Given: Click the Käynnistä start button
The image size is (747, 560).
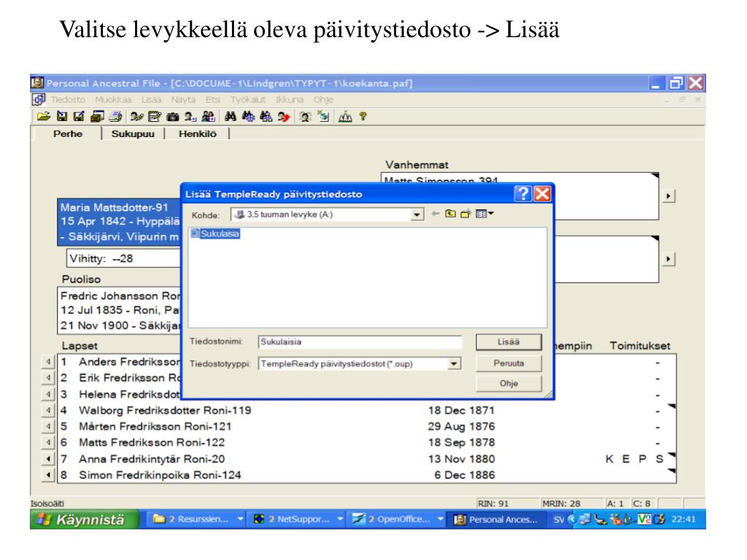Looking at the screenshot, I should [x=85, y=519].
